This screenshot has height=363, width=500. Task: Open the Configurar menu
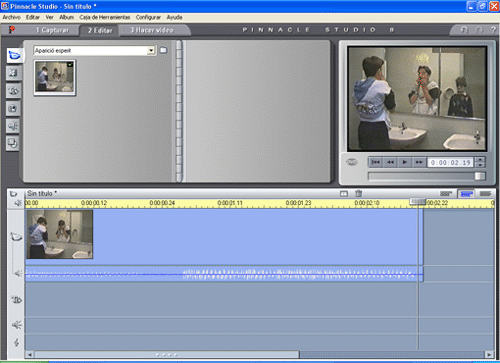click(148, 17)
